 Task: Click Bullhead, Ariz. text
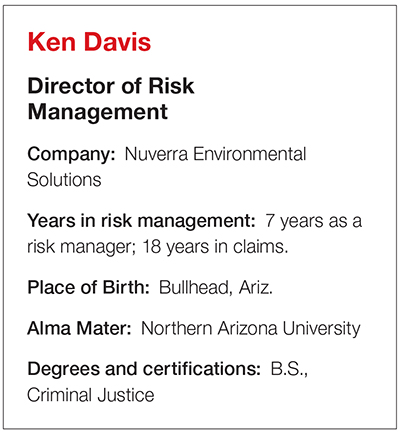[216, 288]
